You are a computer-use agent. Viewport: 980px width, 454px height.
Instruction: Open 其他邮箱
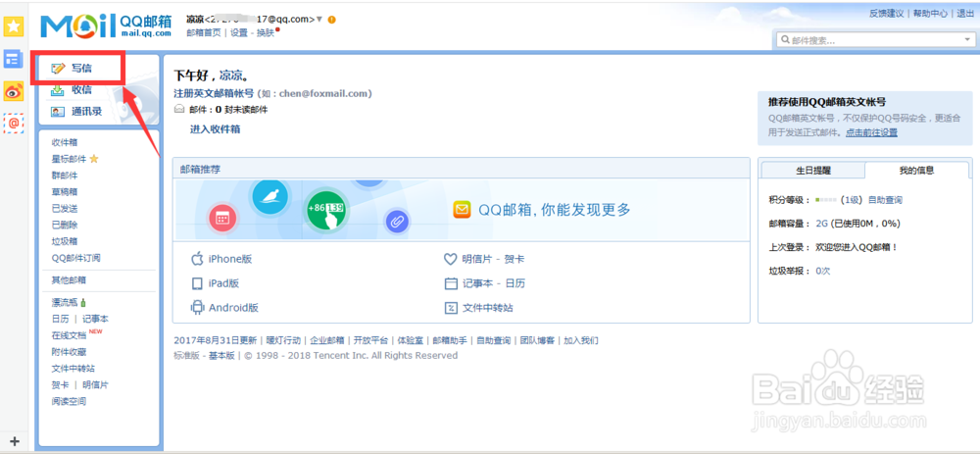tap(70, 279)
